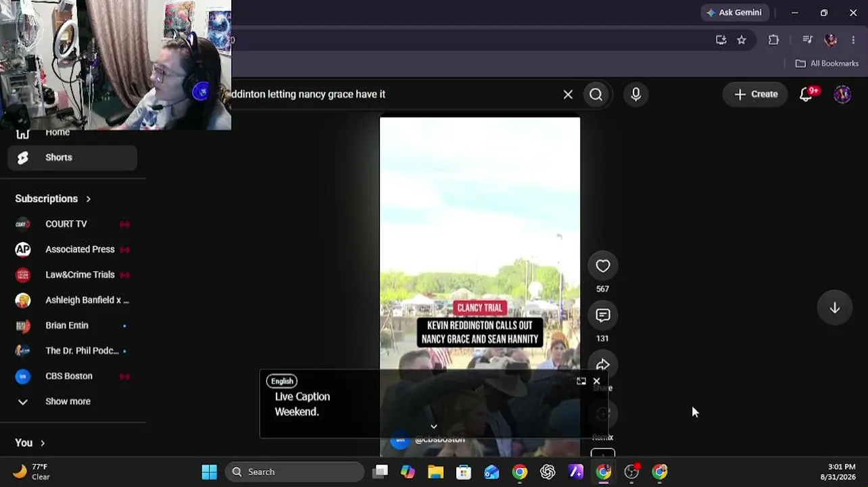Screen dimensions: 868x487
Task: Open the COURT TV subscription
Action: click(72, 224)
